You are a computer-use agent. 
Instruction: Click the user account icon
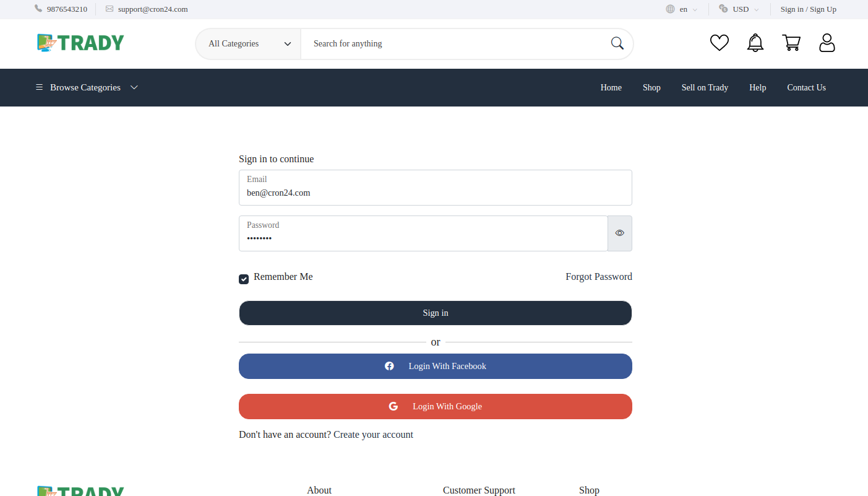[x=827, y=43]
